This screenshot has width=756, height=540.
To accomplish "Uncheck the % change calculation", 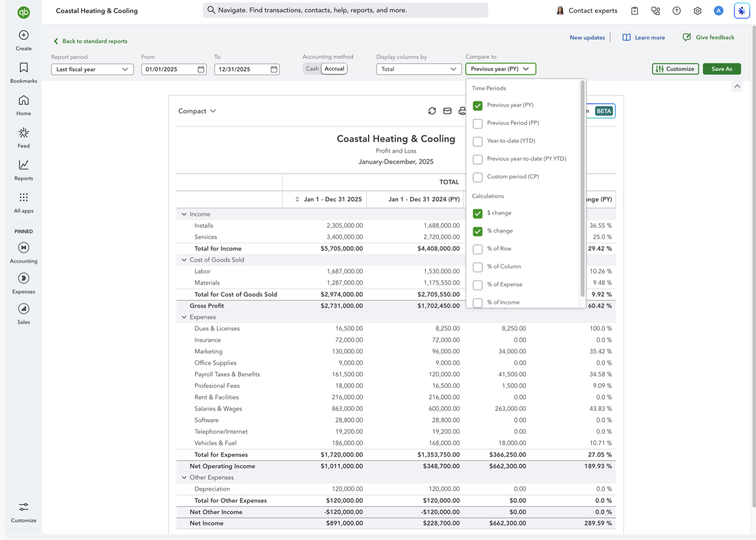I will [x=478, y=231].
